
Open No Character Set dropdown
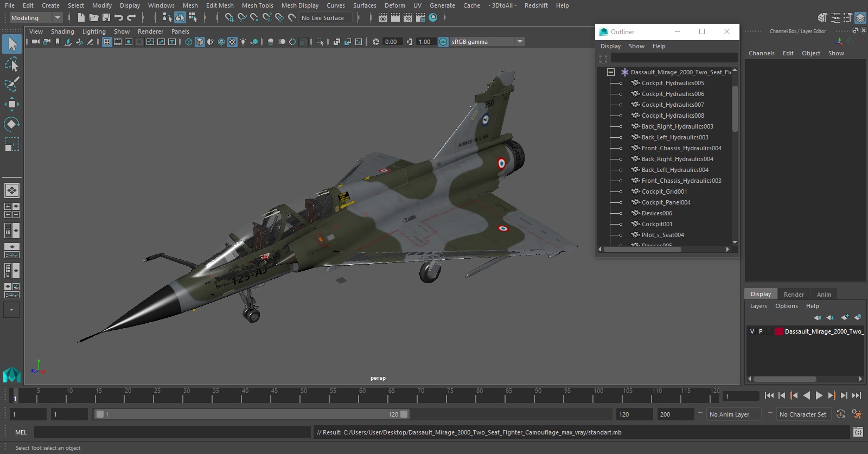[803, 414]
